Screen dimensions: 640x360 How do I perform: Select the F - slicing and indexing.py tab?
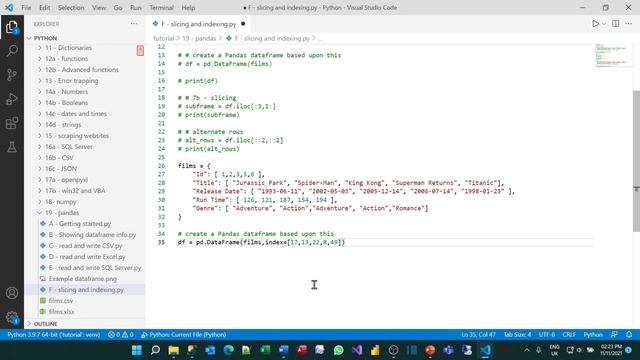[x=198, y=24]
